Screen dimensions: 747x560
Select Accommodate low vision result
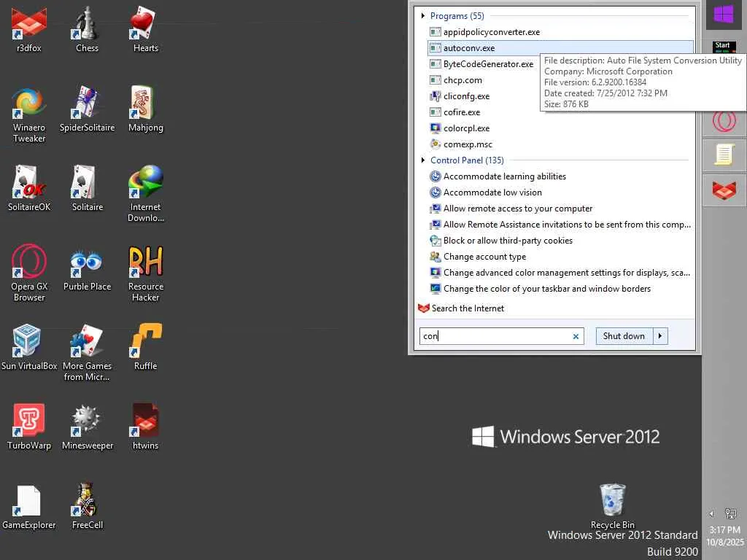[560, 192]
